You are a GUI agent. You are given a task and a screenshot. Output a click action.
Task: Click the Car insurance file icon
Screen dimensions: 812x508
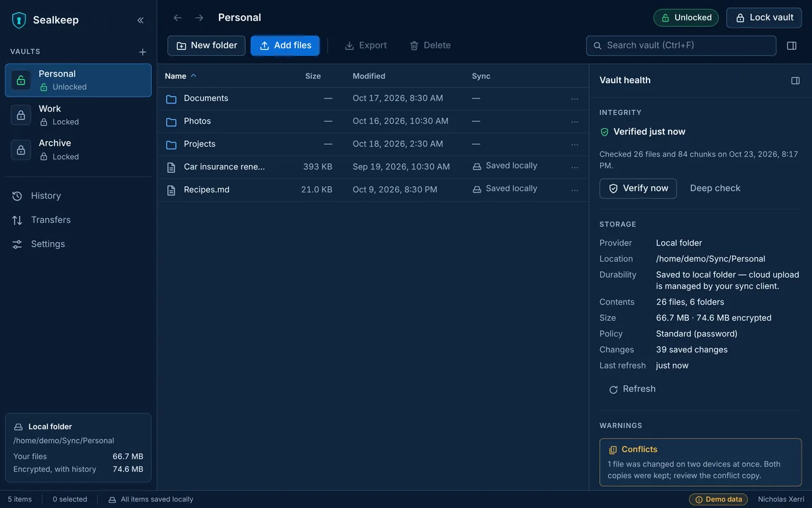tap(171, 168)
